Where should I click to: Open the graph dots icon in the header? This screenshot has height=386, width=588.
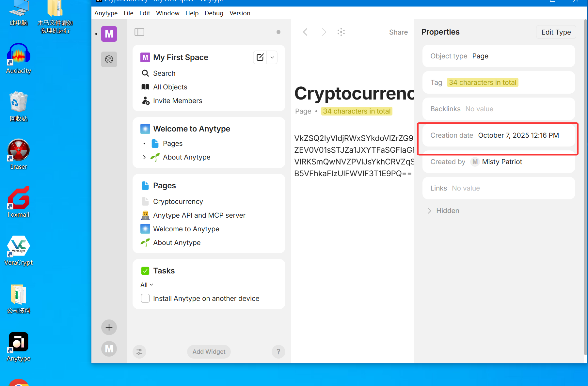[x=341, y=32]
